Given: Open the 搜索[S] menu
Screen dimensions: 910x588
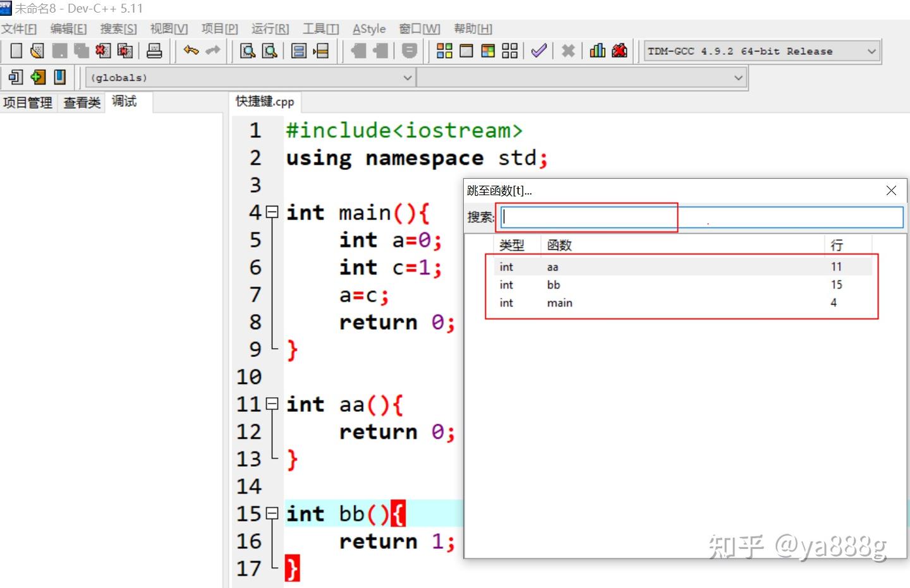Looking at the screenshot, I should tap(118, 28).
